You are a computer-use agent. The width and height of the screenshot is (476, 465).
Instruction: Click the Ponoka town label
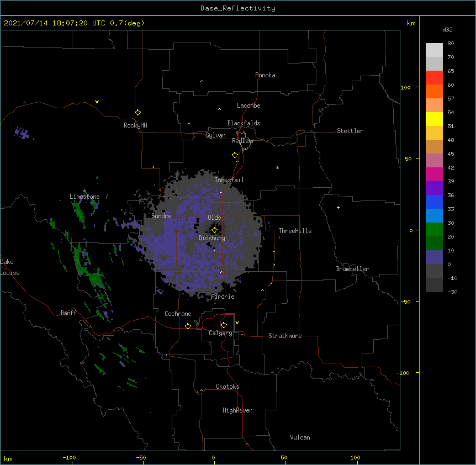pyautogui.click(x=265, y=75)
